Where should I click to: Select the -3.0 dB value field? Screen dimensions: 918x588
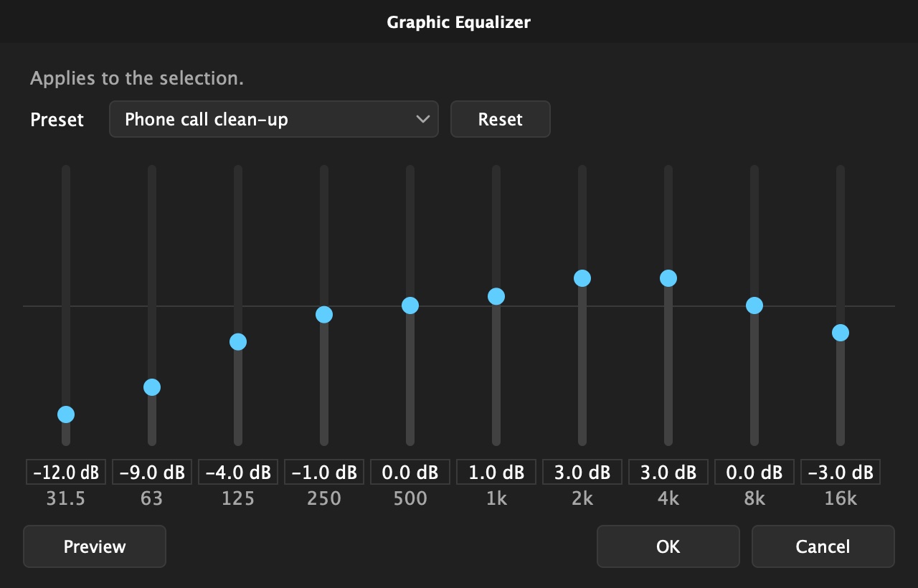click(841, 473)
